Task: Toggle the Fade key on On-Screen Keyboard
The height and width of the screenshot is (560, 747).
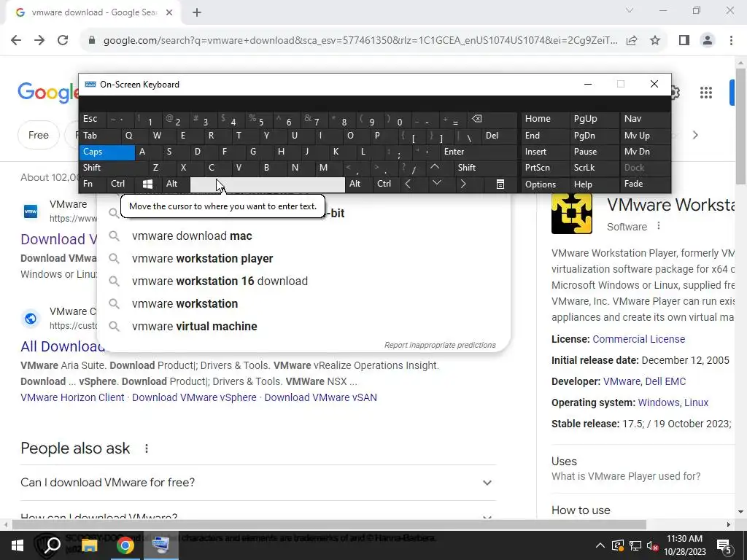Action: 645,184
